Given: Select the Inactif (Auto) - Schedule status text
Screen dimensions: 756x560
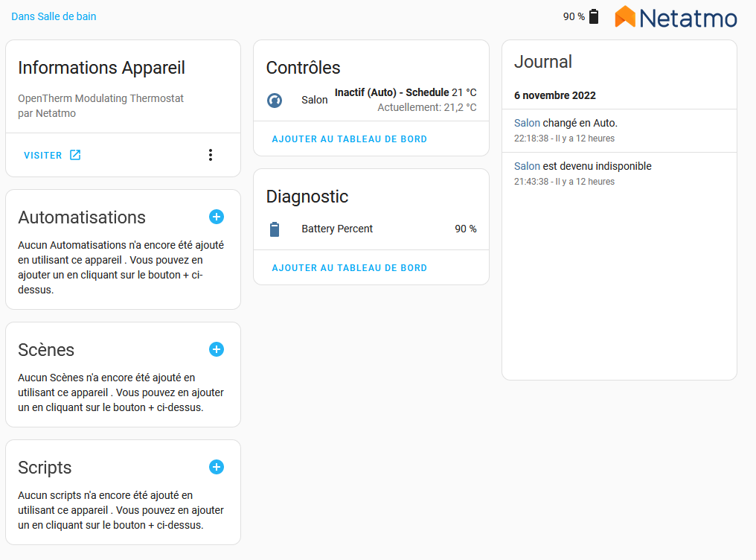Looking at the screenshot, I should [x=392, y=92].
